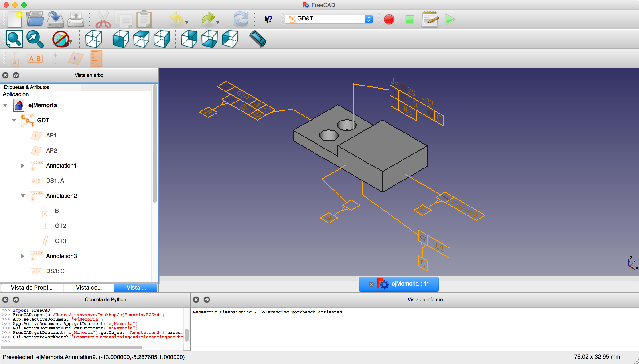The height and width of the screenshot is (364, 639).
Task: Save the current document
Action: [x=55, y=19]
